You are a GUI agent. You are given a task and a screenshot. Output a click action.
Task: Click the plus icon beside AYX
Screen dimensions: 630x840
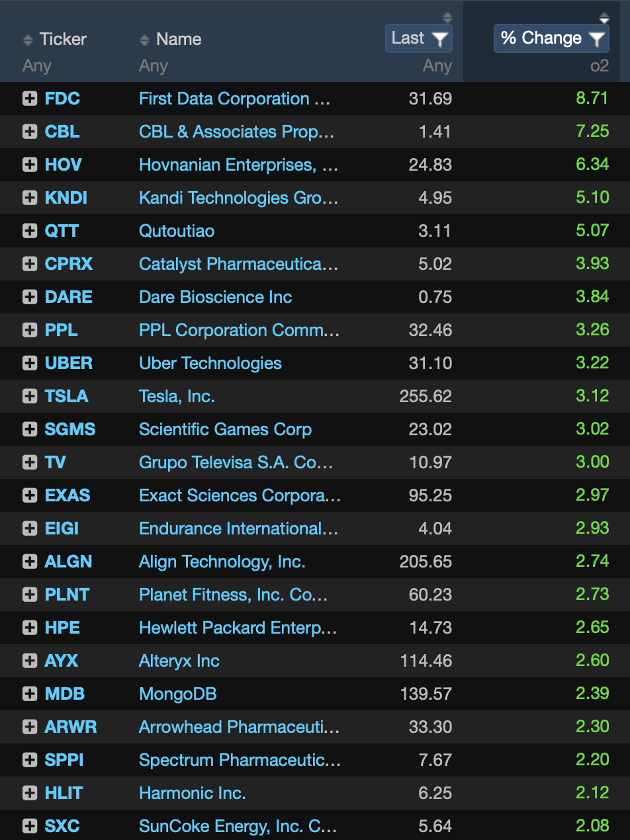(x=30, y=661)
